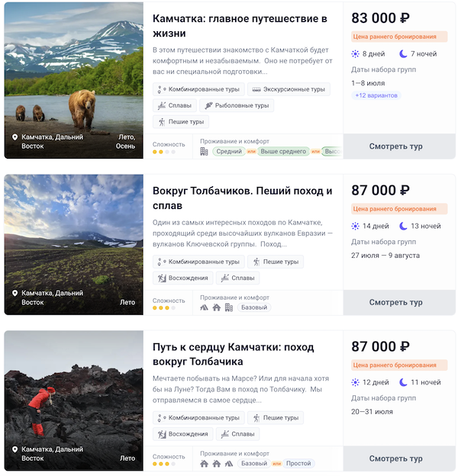Open title Камчатка: главное путешествие в жизни
458x476 pixels.
(240, 26)
